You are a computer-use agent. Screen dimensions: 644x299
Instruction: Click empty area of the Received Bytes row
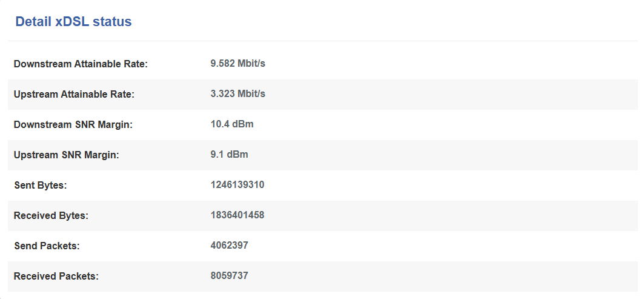452,216
